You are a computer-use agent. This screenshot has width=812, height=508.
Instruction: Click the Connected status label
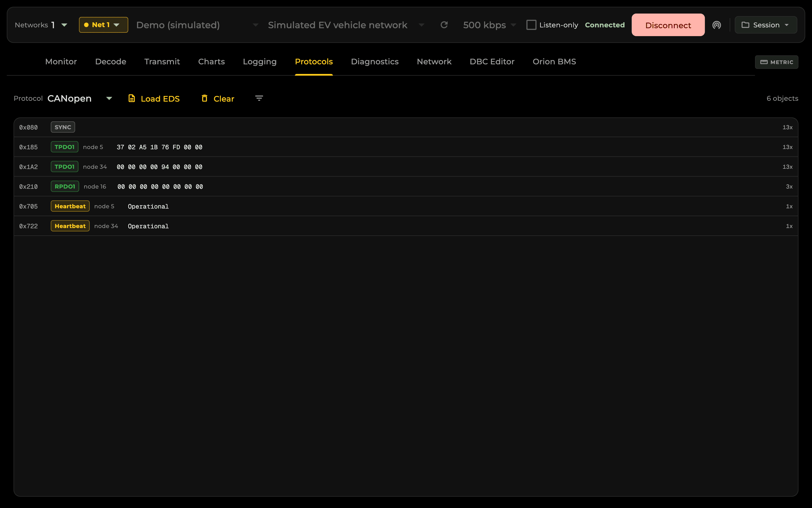(x=605, y=25)
